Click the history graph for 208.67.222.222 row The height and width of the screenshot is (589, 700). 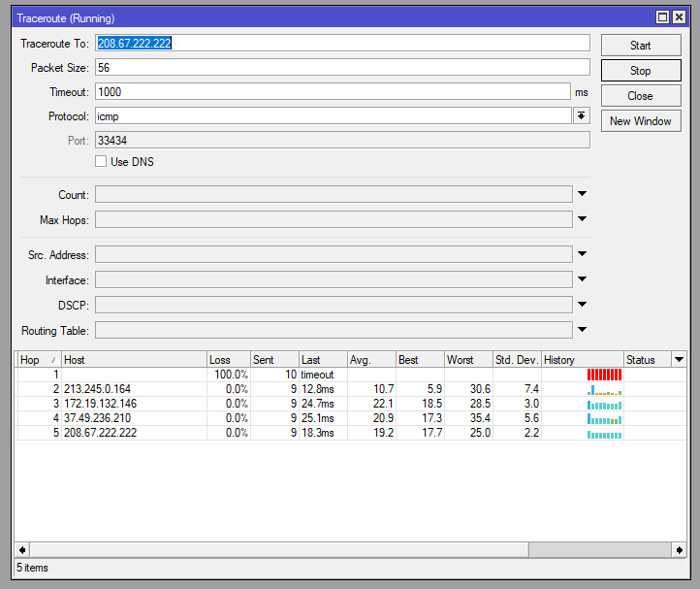click(x=604, y=434)
